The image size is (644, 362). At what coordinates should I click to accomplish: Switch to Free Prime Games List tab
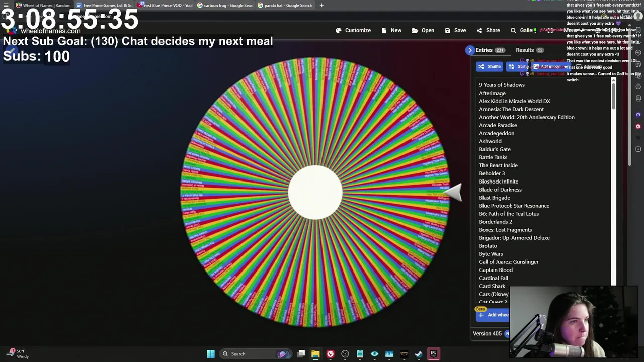pyautogui.click(x=104, y=5)
